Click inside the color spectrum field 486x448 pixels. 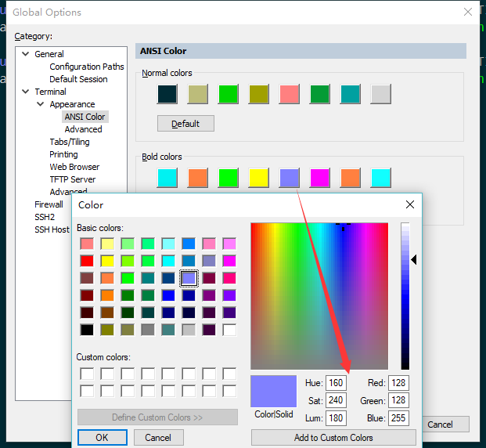[x=319, y=296]
